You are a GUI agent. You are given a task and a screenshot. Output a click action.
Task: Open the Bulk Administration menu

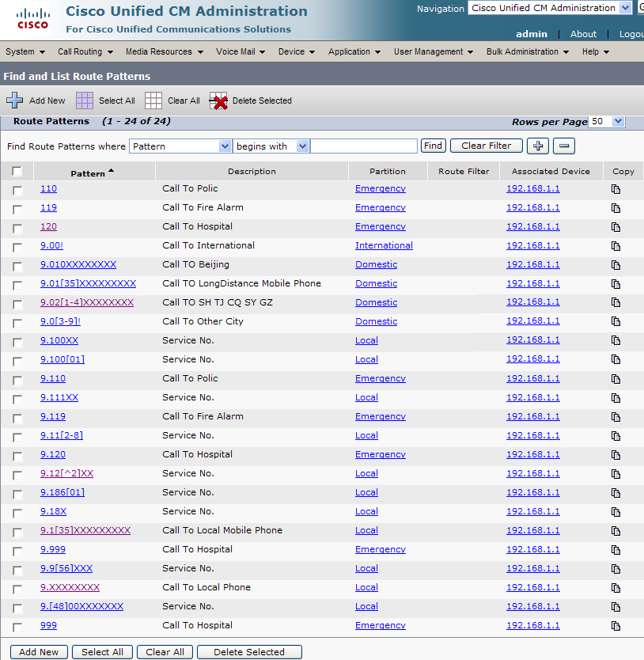click(x=528, y=51)
